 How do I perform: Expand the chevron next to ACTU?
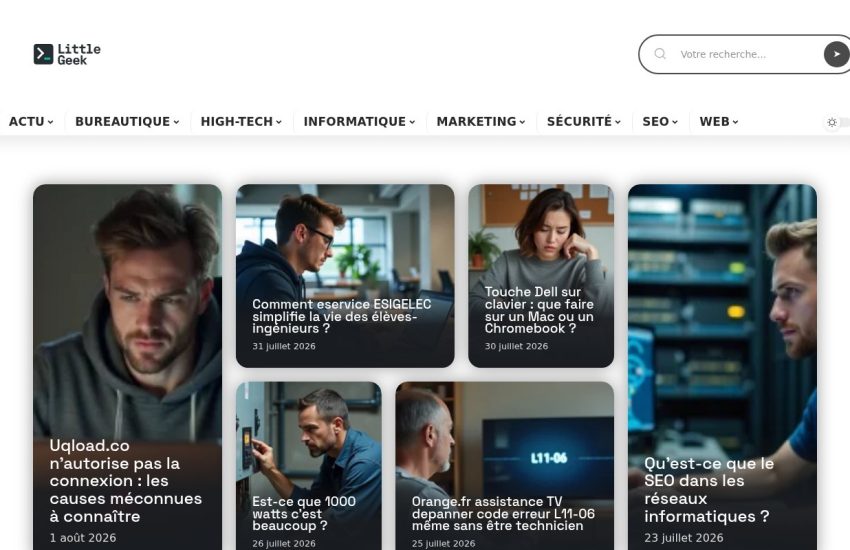[x=50, y=122]
